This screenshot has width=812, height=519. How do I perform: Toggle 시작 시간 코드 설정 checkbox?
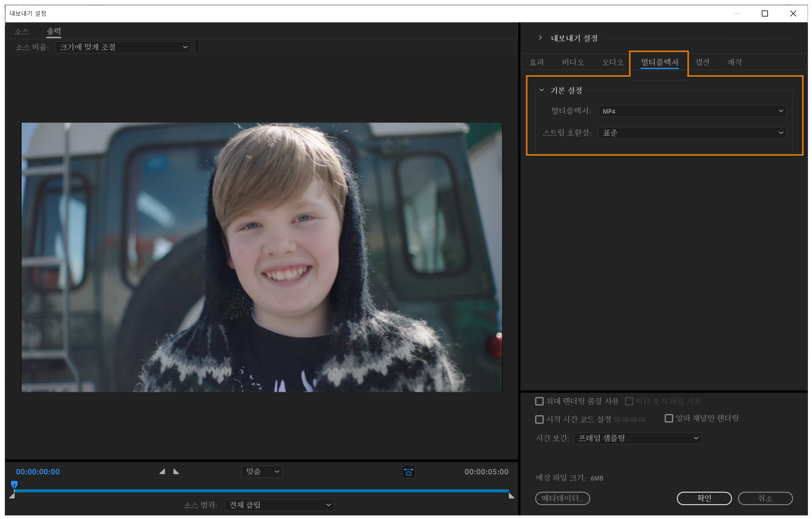coord(539,419)
